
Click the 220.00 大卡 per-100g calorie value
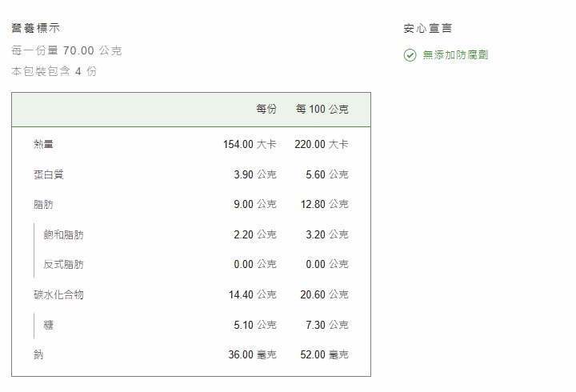321,145
